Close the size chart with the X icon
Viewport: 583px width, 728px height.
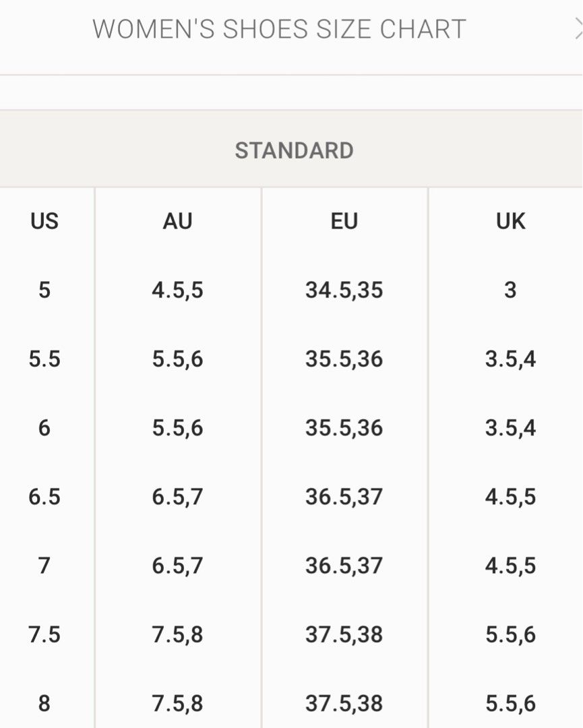(578, 29)
